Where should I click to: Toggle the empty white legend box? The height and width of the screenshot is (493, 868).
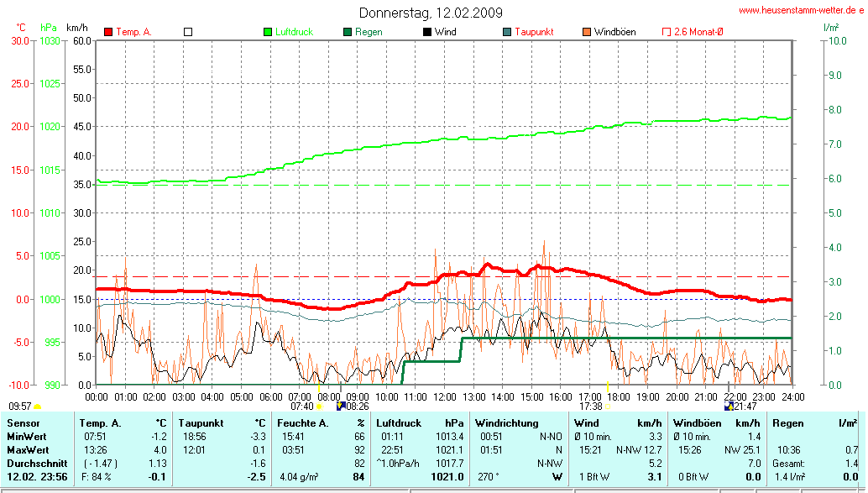pos(188,32)
